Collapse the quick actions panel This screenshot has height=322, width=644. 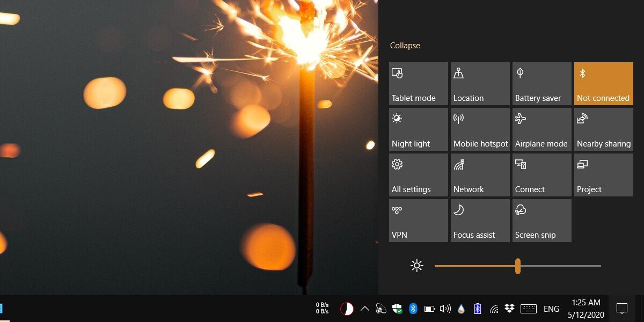click(x=405, y=46)
